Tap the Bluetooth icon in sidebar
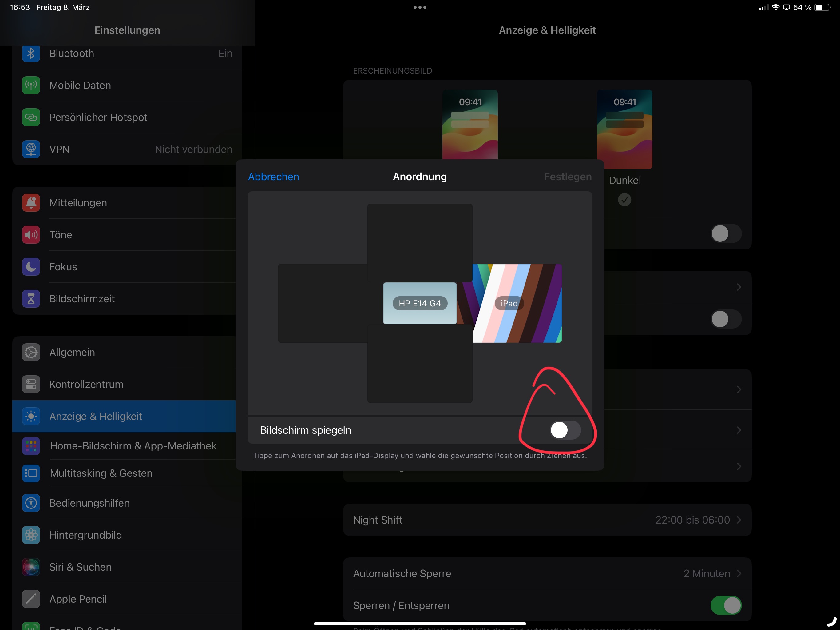 click(31, 54)
